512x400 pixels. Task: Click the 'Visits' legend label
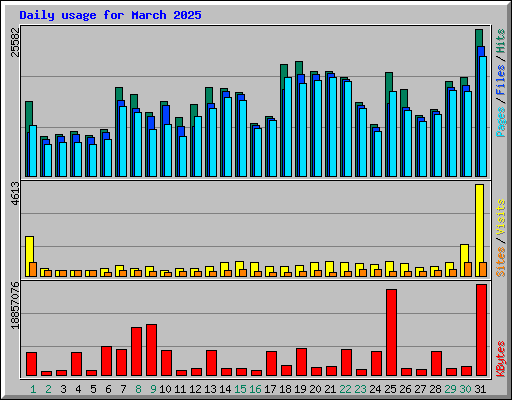pyautogui.click(x=501, y=218)
